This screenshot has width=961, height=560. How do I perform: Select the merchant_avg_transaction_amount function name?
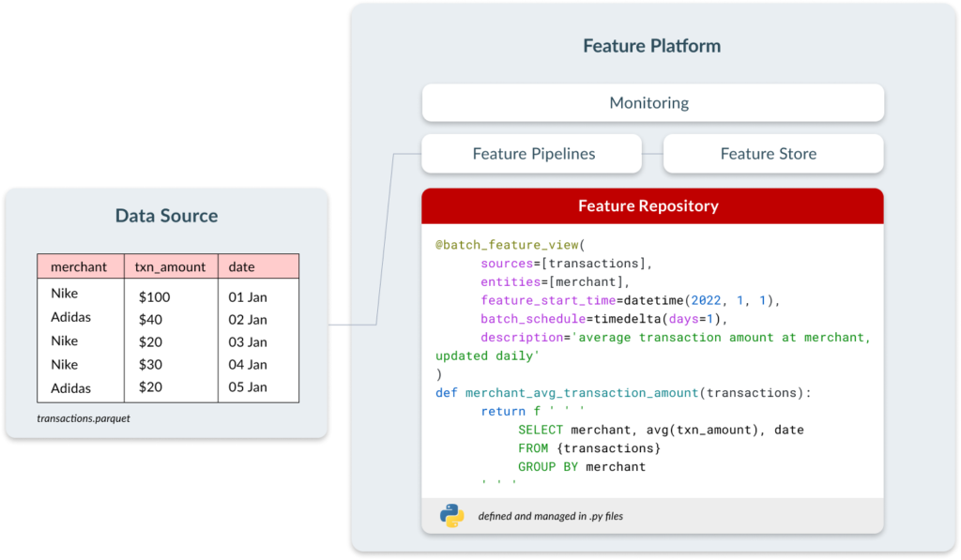[582, 393]
